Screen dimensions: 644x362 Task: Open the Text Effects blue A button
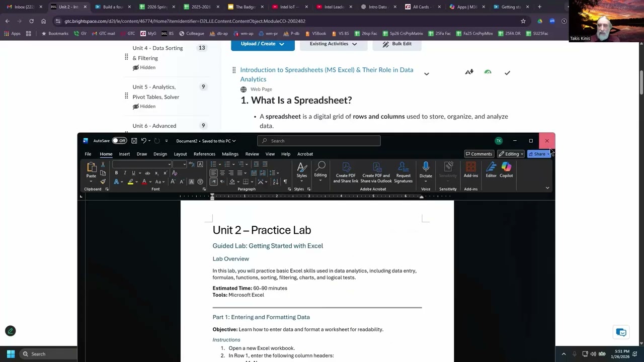pos(116,182)
